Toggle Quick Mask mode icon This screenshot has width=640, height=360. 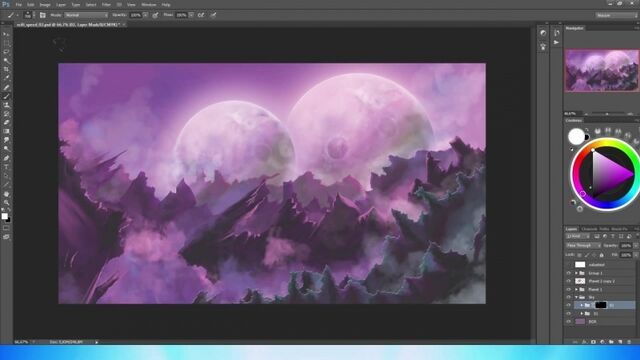[6, 228]
